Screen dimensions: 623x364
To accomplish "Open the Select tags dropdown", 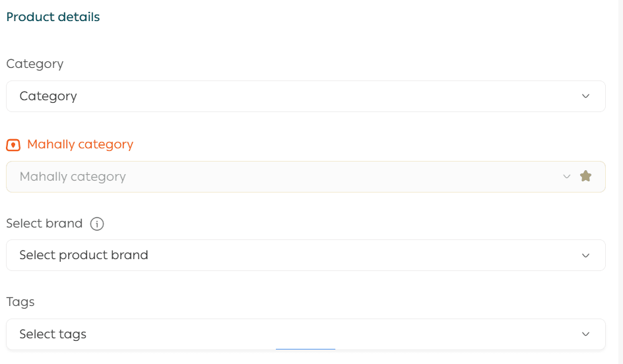I will [x=305, y=334].
